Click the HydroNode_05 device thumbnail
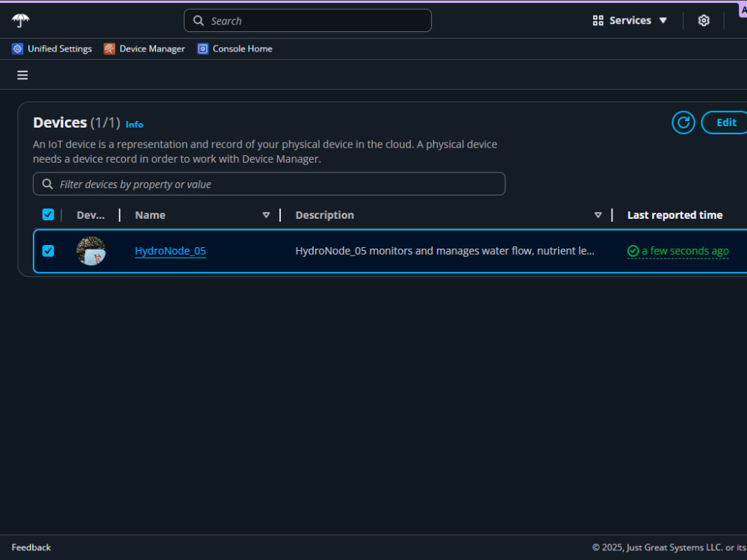Screen dimensions: 747x560 [91, 250]
